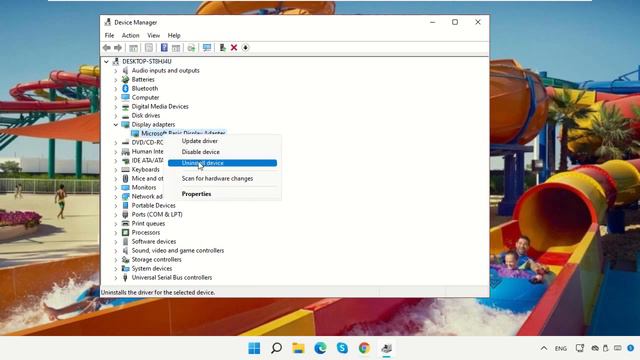640x360 pixels.
Task: Select the Software devices tree item
Action: click(x=154, y=242)
